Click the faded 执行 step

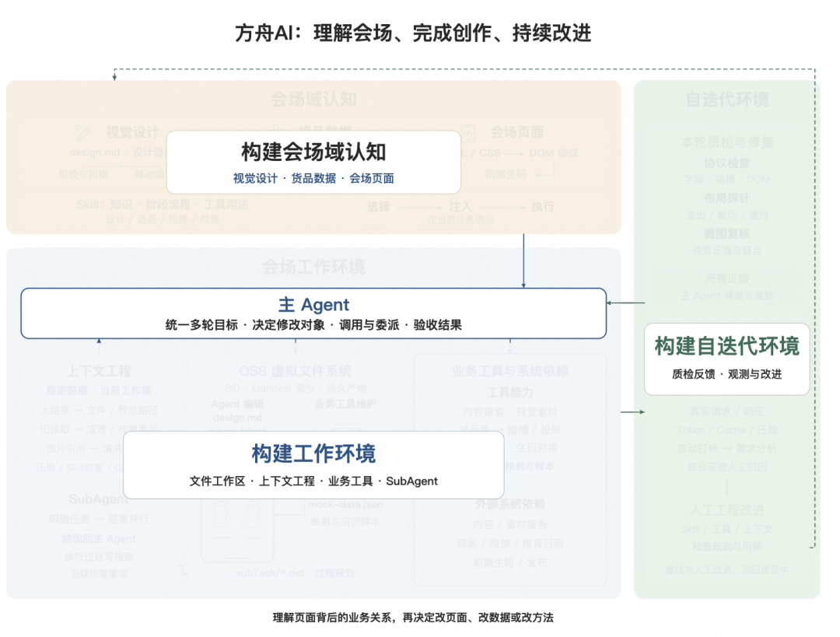click(x=543, y=207)
